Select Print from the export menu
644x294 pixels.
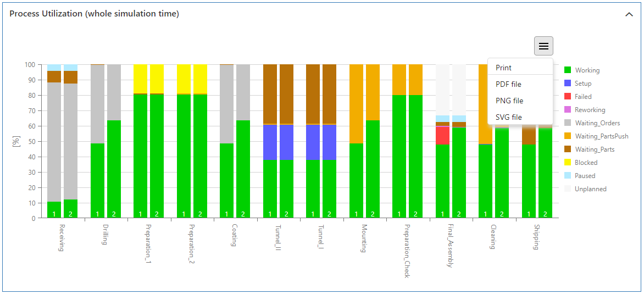coord(503,68)
